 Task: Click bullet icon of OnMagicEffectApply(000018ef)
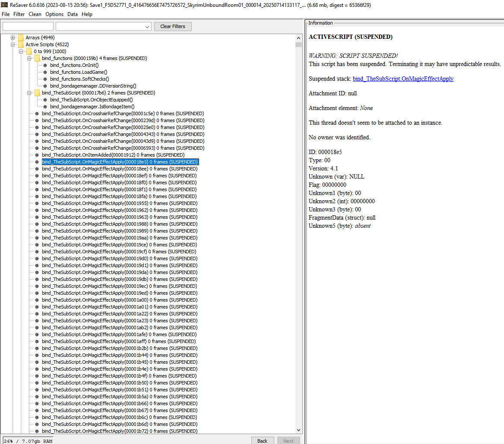point(37,176)
